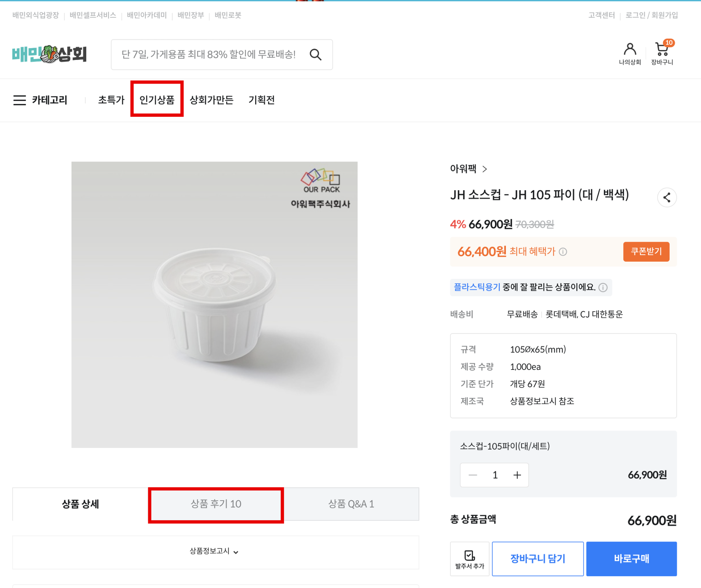Click the 장바구니 담기 button
The image size is (701, 588).
537,559
